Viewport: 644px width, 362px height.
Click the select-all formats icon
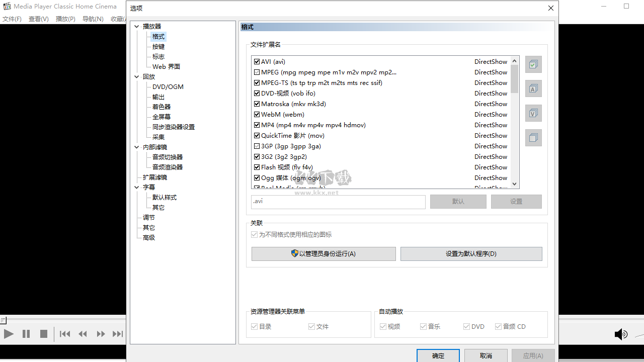(x=533, y=64)
